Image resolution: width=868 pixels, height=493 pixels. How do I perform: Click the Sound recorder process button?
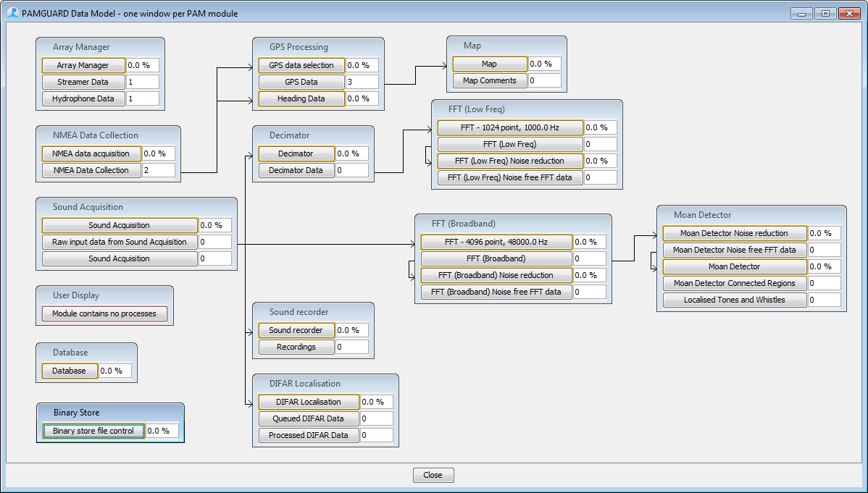click(x=296, y=330)
